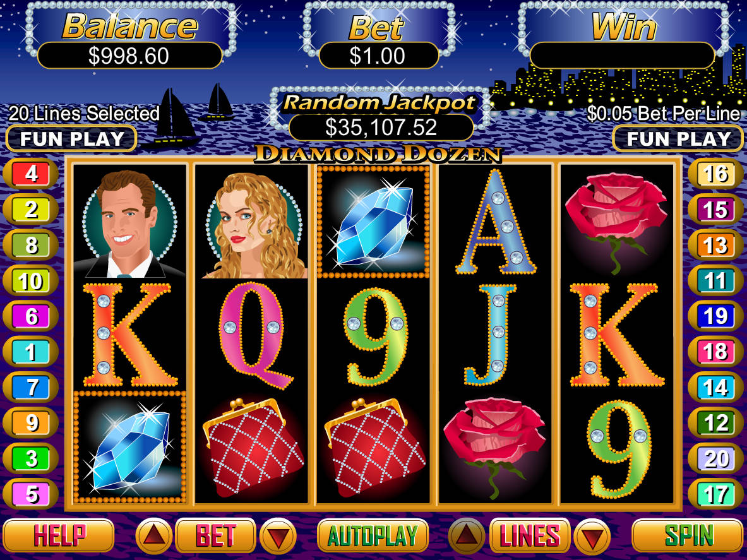
Task: Start AUTOPLAY mode
Action: [x=373, y=535]
